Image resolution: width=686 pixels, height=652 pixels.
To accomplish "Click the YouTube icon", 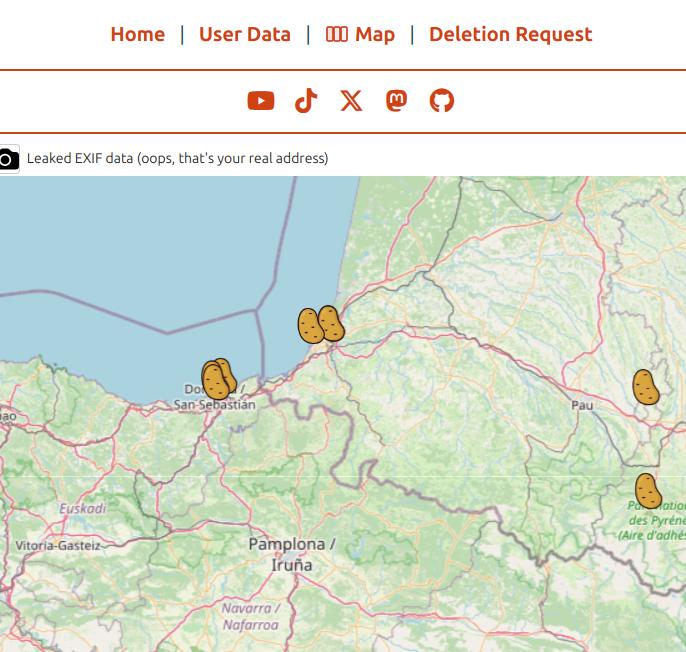I will [x=261, y=101].
